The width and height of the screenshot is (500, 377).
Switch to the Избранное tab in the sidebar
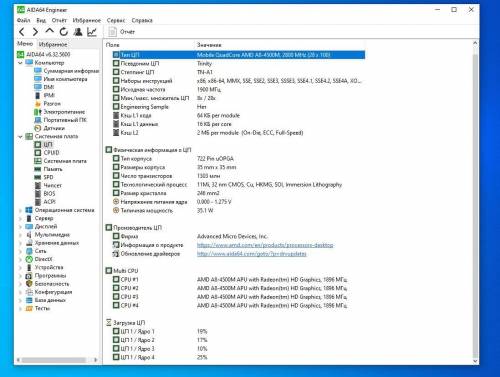(53, 44)
